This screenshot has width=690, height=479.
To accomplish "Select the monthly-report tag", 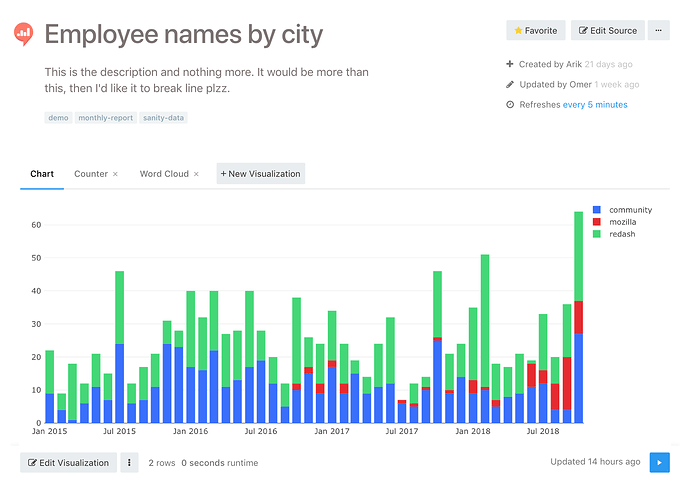I will pos(106,118).
